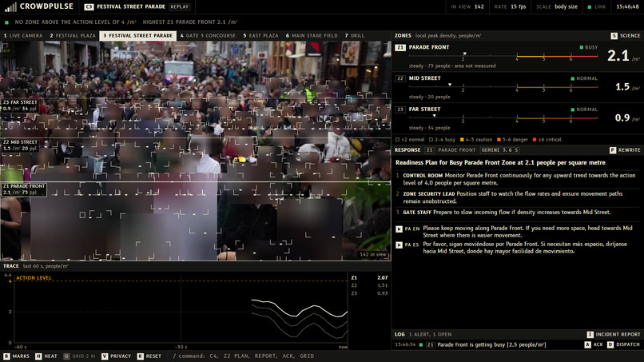Click the Parade Front density scale marker
The image size is (644, 362).
(x=464, y=54)
